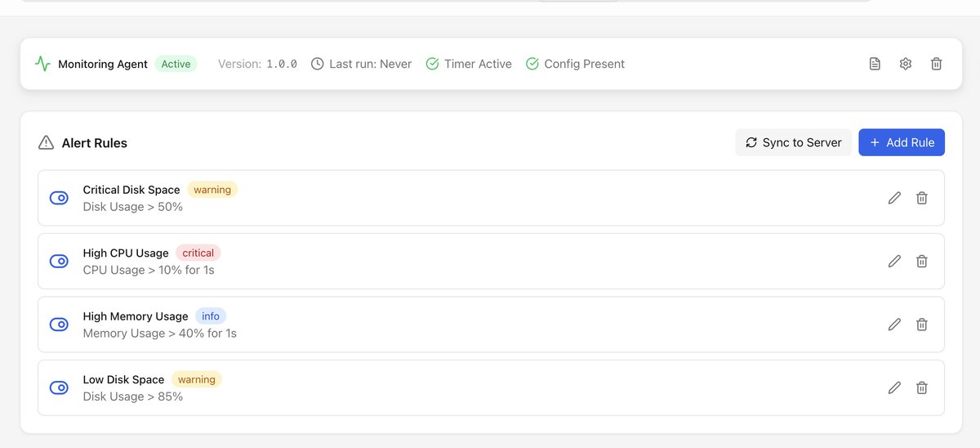Click the warning badge on Low Disk Space
980x448 pixels.
[x=197, y=379]
